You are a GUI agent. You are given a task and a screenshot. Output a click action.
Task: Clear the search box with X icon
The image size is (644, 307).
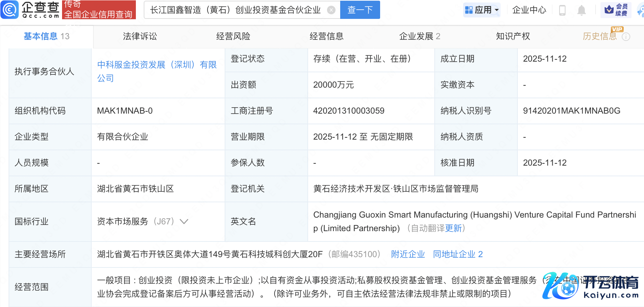click(331, 10)
